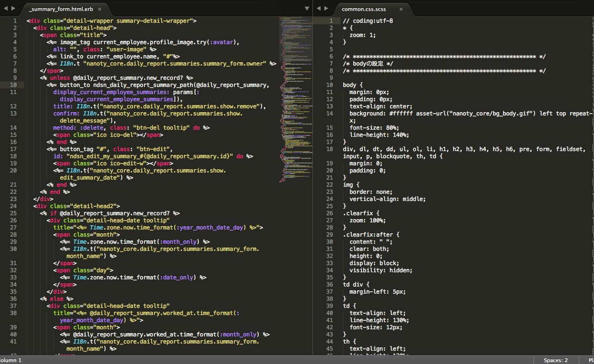Screen dimensions: 594x364
Task: Click the "display: block;" declaration
Action: click(374, 263)
